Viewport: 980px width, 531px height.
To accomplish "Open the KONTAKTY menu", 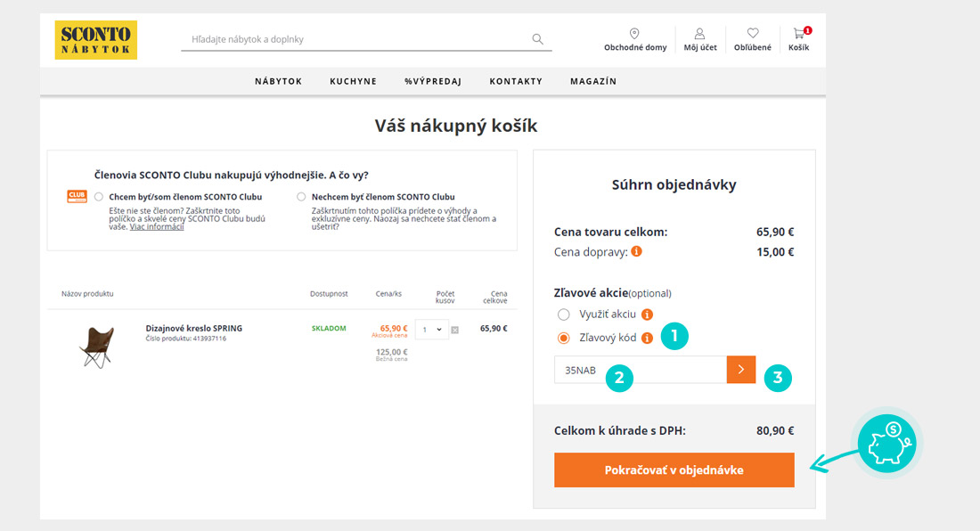I will point(516,81).
